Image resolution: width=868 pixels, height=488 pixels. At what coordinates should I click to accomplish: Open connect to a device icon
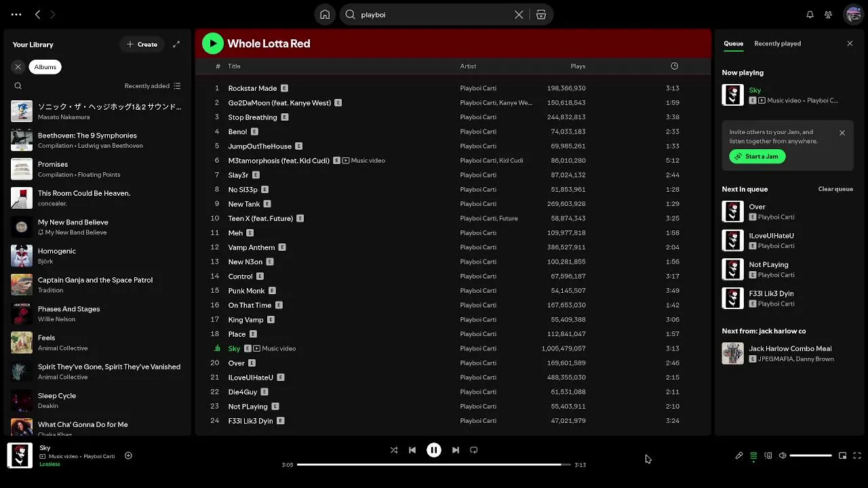(x=768, y=455)
